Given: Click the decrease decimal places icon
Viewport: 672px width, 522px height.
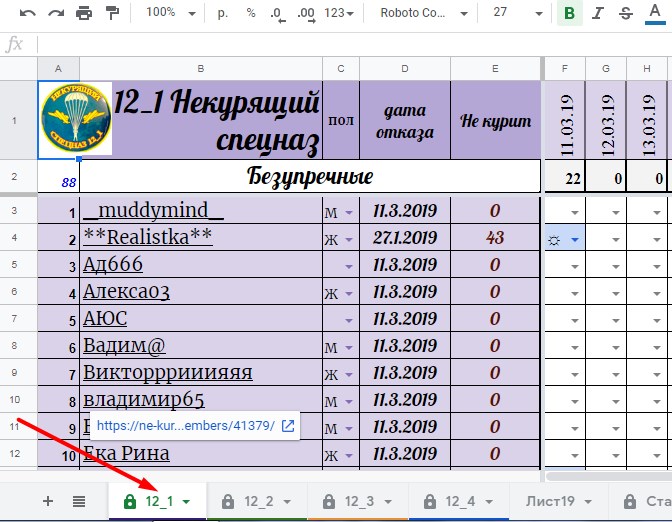Looking at the screenshot, I should (276, 14).
